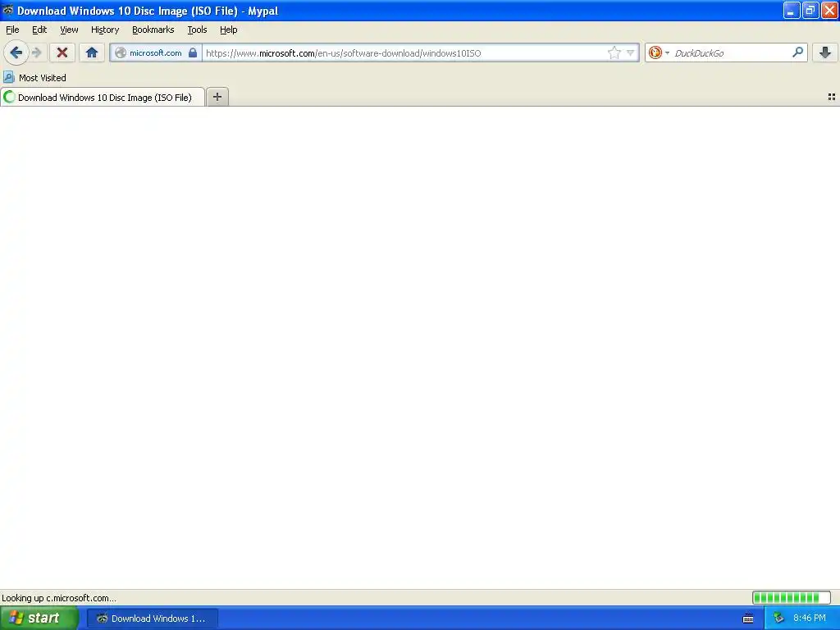Screen dimensions: 840x630
Task: Open a new tab with plus button
Action: click(x=217, y=97)
